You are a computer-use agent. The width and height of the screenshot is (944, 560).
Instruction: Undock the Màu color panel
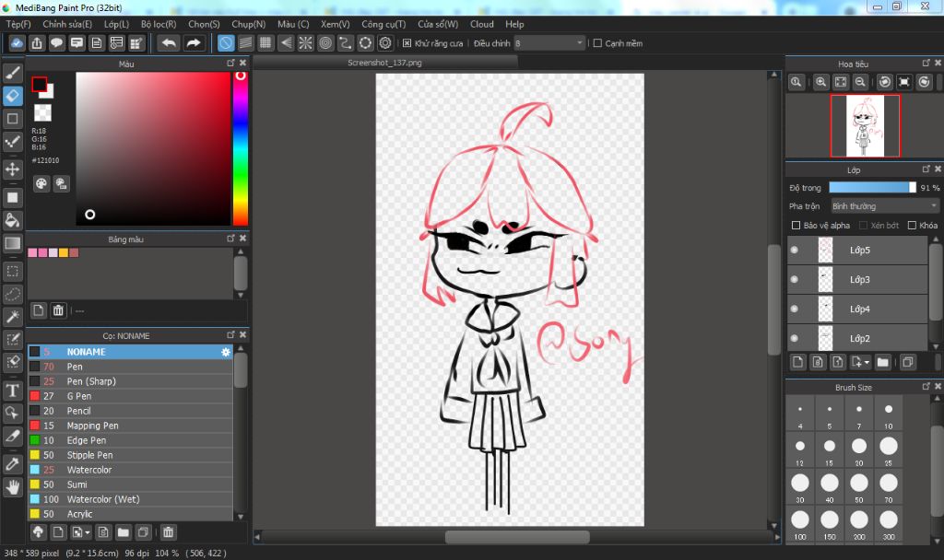(x=230, y=64)
